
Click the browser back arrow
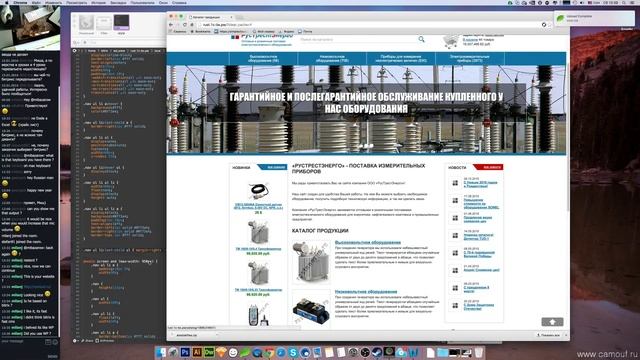171,25
